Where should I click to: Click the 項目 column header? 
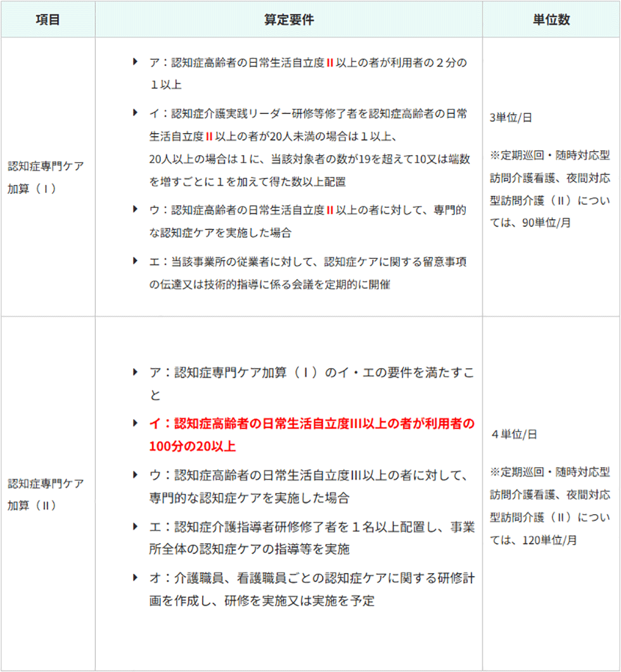48,20
